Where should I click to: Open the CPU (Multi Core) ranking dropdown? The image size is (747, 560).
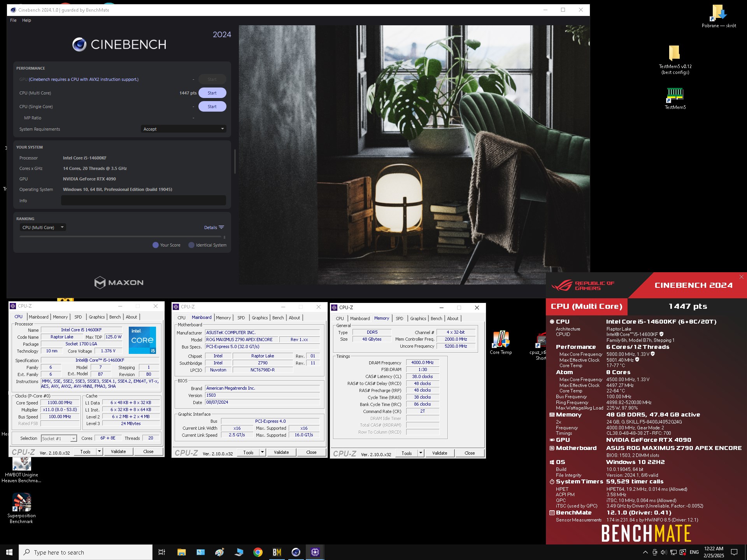tap(43, 227)
